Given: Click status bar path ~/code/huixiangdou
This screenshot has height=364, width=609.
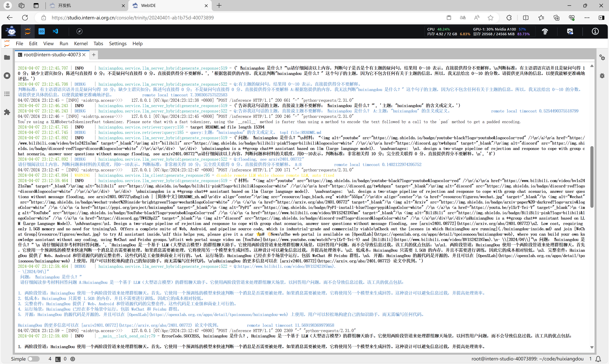Looking at the screenshot, I should coord(561,359).
